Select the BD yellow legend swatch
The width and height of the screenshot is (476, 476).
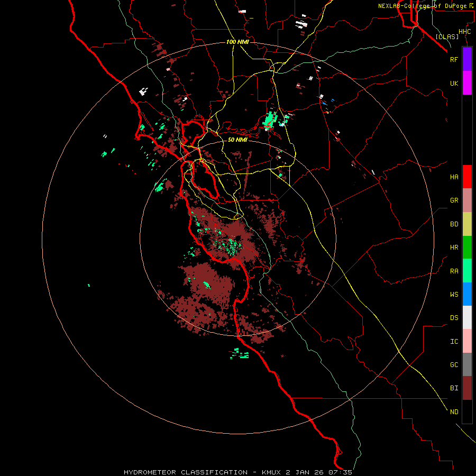click(467, 224)
